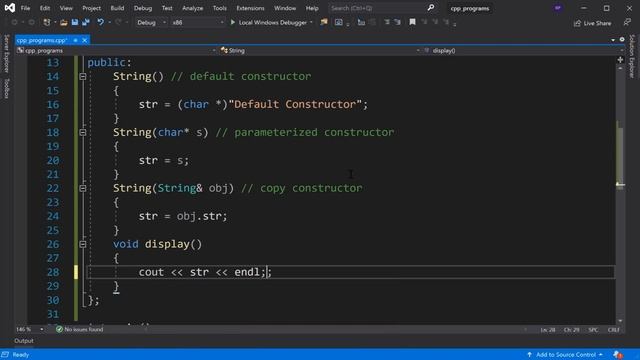The image size is (640, 360).
Task: Open the View menu
Action: coord(66,8)
